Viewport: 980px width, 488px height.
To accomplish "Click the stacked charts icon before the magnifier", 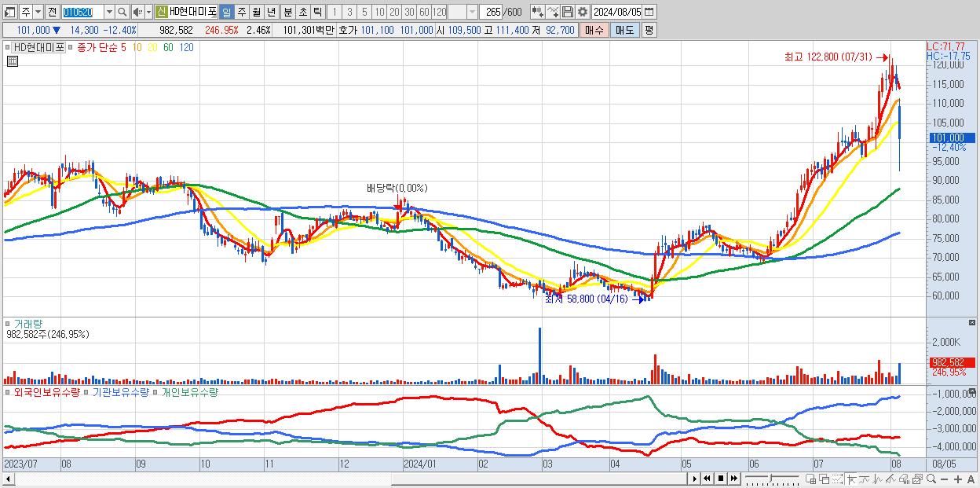I will [x=917, y=479].
